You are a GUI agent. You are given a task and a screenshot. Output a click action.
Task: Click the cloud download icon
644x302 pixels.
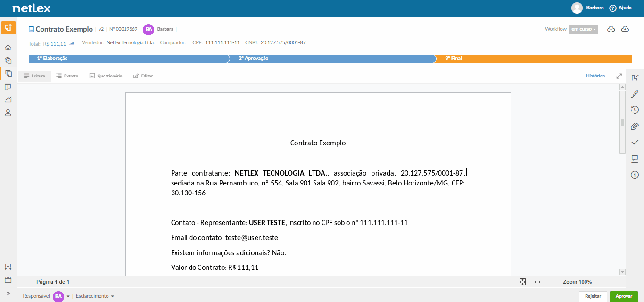[x=625, y=29]
